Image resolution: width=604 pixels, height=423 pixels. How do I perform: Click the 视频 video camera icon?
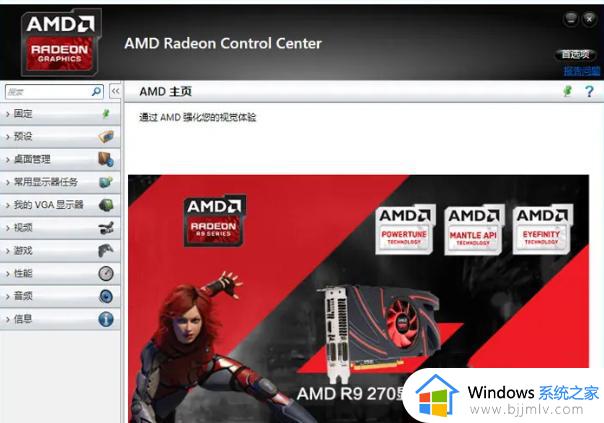[106, 228]
